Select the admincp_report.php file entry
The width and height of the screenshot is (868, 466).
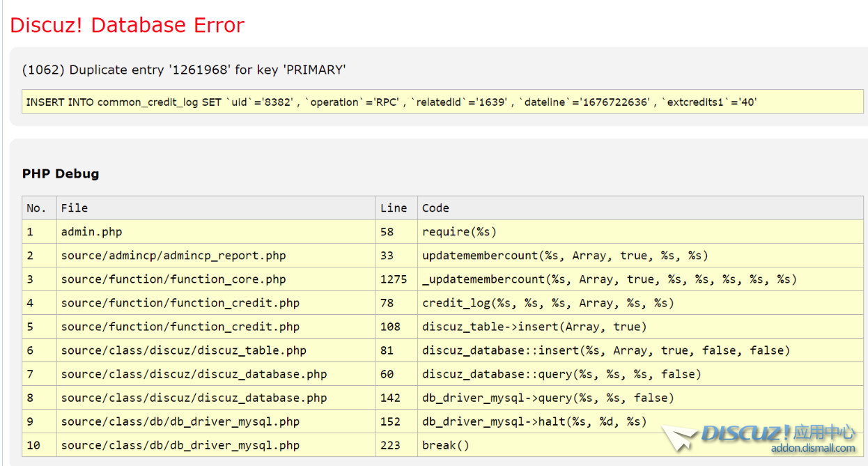click(x=173, y=256)
